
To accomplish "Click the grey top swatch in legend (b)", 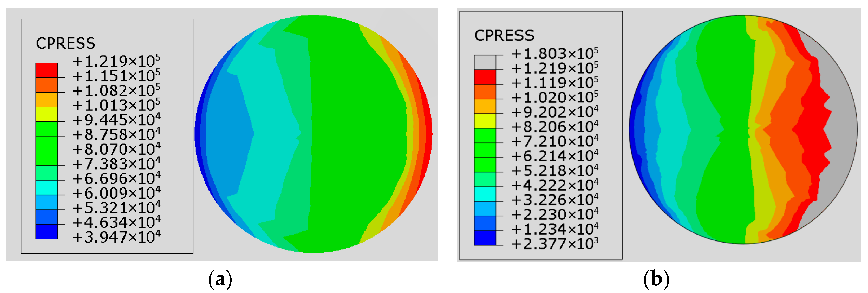I will 485,62.
